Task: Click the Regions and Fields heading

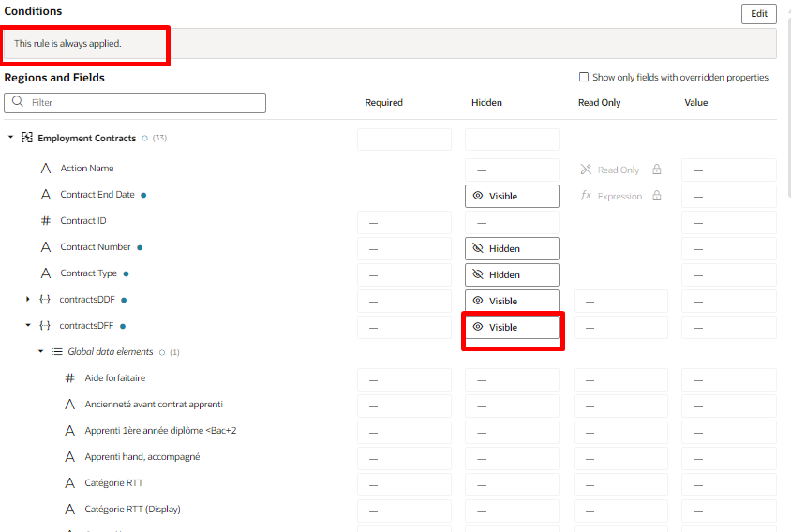Action: [x=54, y=78]
